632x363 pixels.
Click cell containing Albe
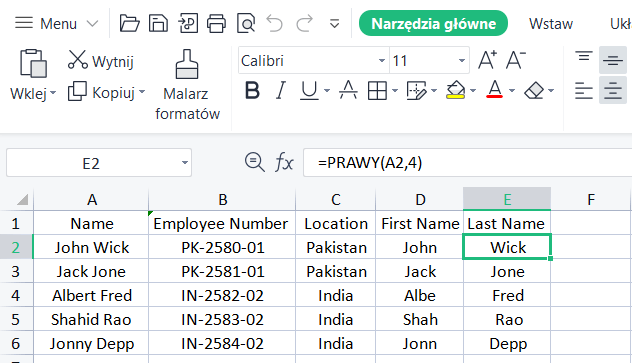tap(420, 295)
